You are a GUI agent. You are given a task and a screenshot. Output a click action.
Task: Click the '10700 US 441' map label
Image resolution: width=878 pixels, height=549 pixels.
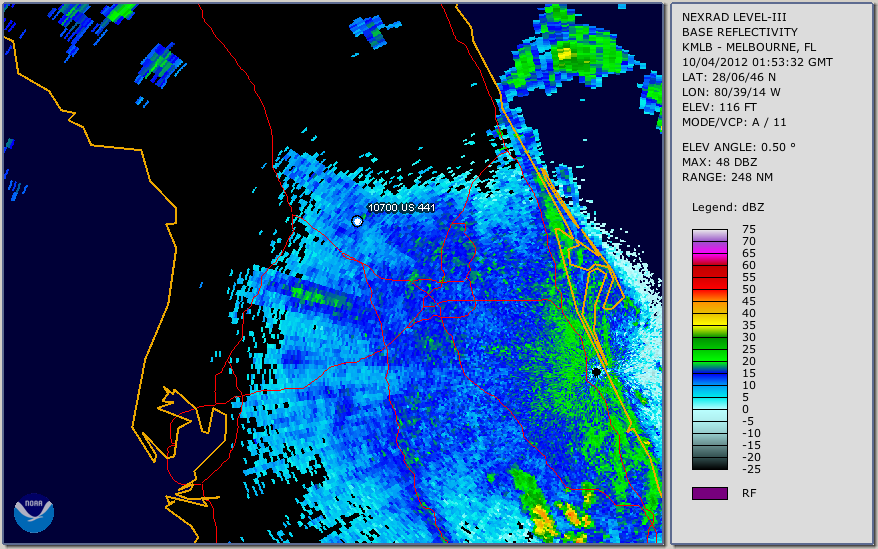[x=401, y=207]
